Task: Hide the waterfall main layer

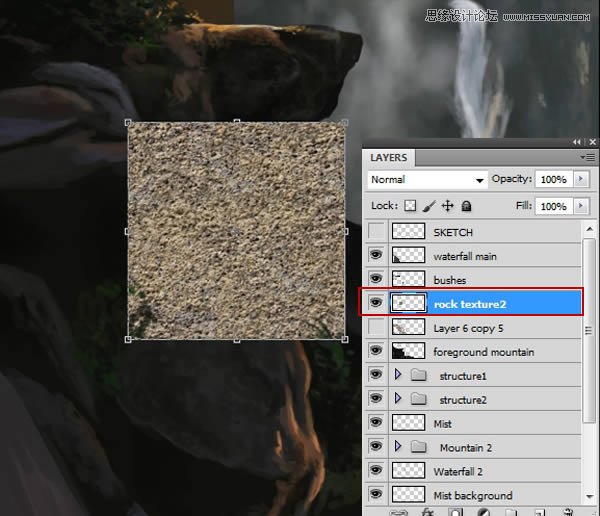Action: click(x=376, y=255)
